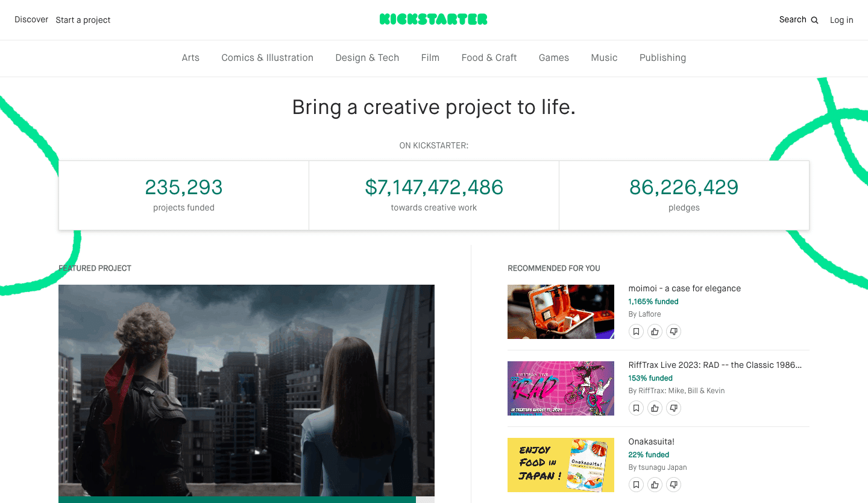Image resolution: width=868 pixels, height=503 pixels.
Task: Click the featured project image
Action: 247,391
